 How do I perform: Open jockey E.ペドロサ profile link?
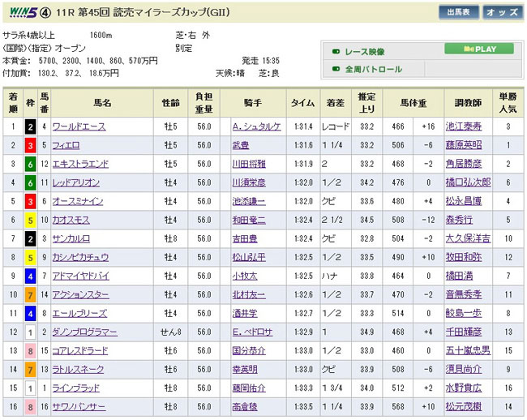tap(253, 332)
